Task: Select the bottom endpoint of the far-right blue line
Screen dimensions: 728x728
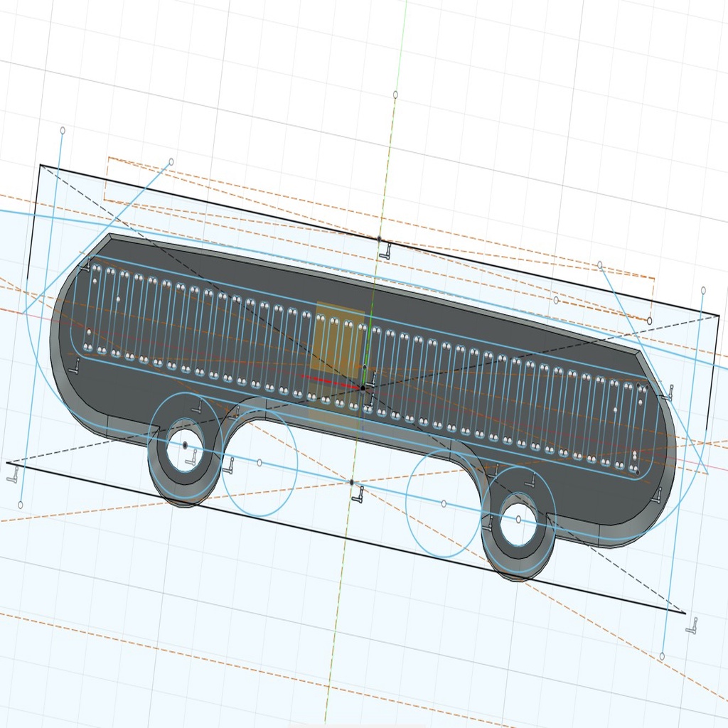Action: point(662,656)
